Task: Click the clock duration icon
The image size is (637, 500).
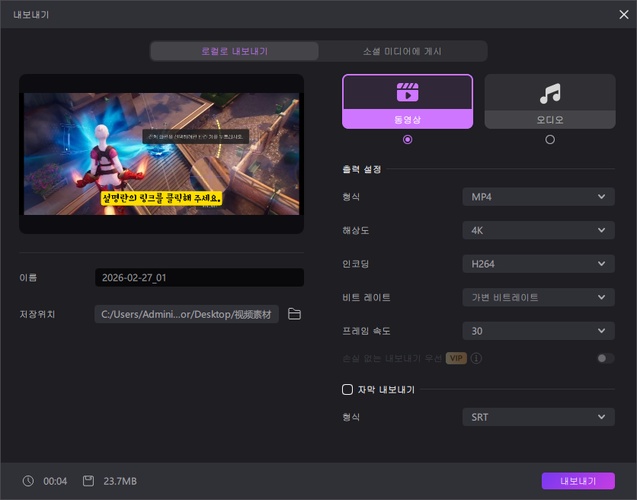Action: pyautogui.click(x=28, y=481)
